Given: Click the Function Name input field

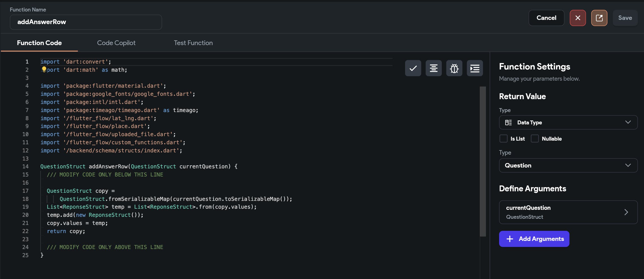Looking at the screenshot, I should (x=86, y=22).
